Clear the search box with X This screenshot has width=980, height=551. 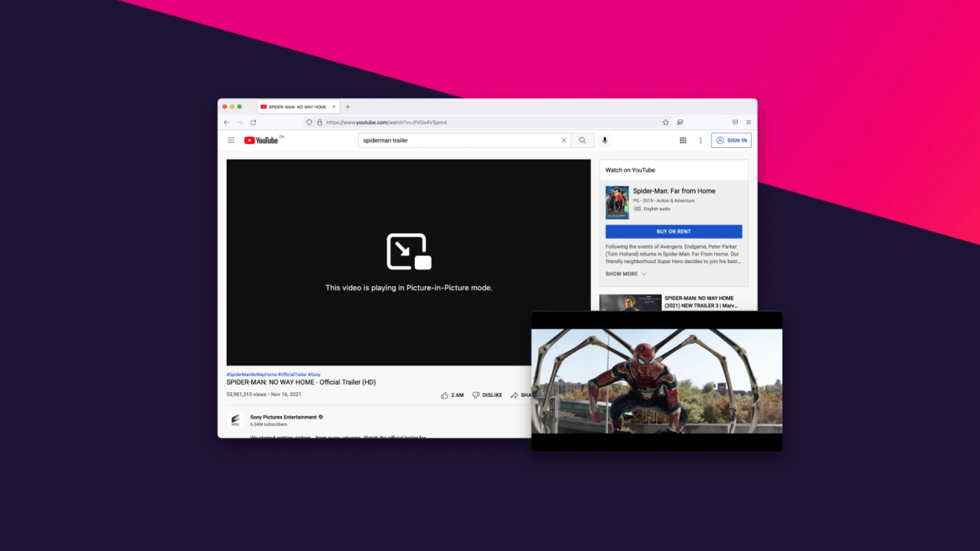point(564,140)
